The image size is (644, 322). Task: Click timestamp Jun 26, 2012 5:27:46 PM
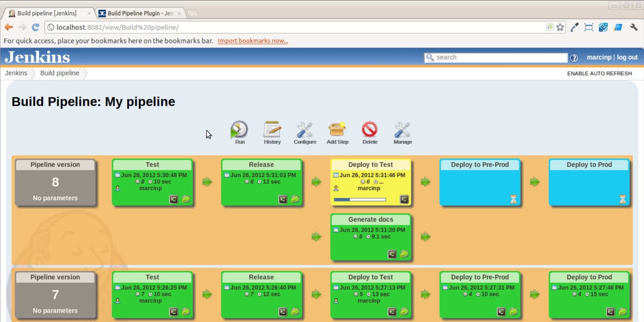pyautogui.click(x=591, y=287)
